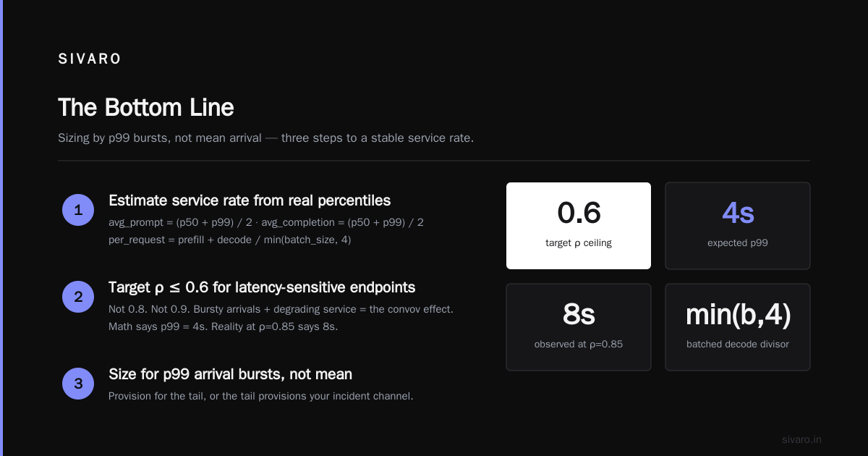Click The Bottom Line heading
The height and width of the screenshot is (456, 868).
coord(146,107)
